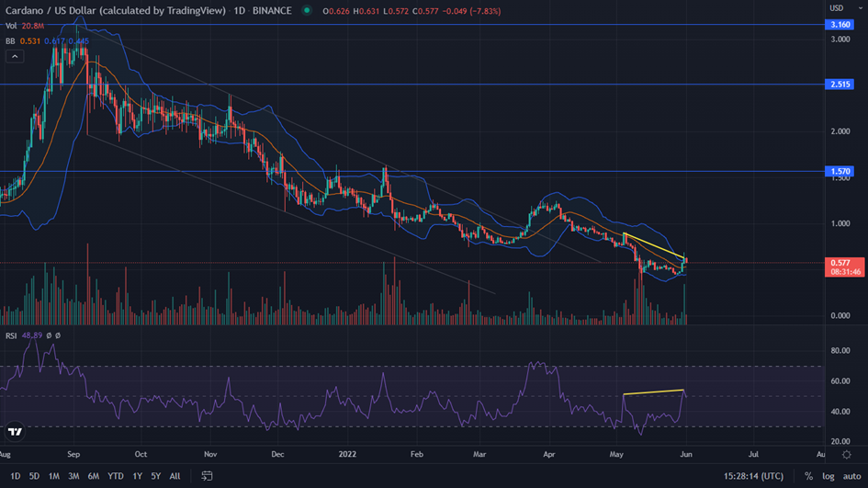Select the 1M time range
Screen dimensions: 868x488
[53, 476]
